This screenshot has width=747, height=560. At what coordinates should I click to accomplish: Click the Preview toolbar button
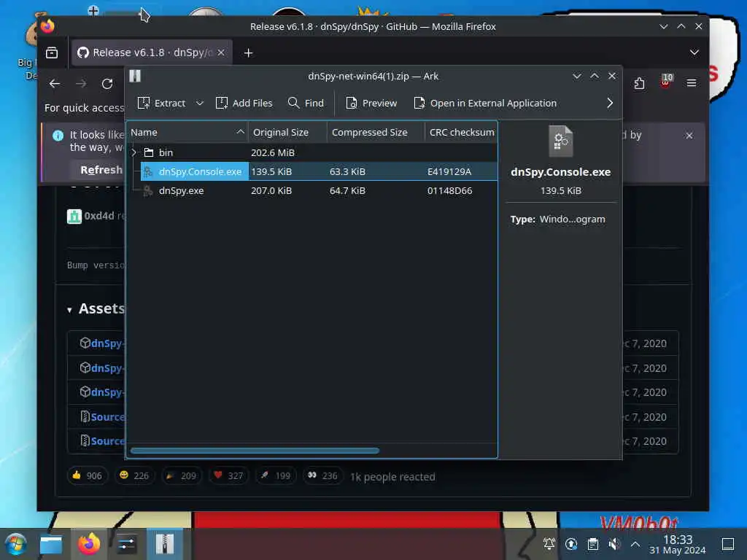pos(371,103)
